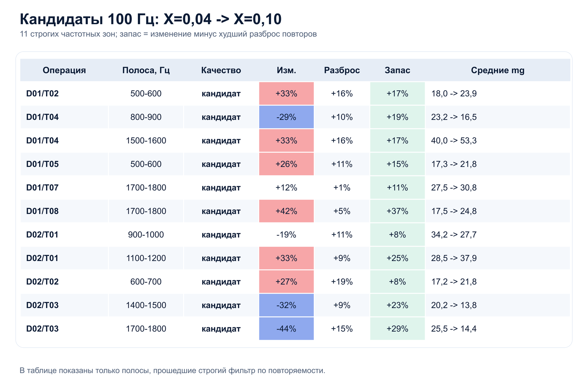Click the 1500-1600 band cell
Image resolution: width=588 pixels, height=392 pixels.
[x=146, y=140]
